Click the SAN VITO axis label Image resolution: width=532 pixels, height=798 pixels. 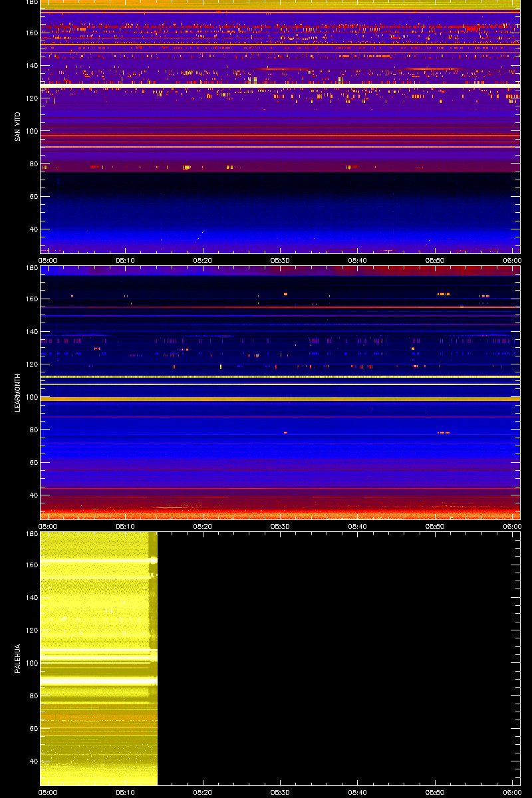[18, 126]
